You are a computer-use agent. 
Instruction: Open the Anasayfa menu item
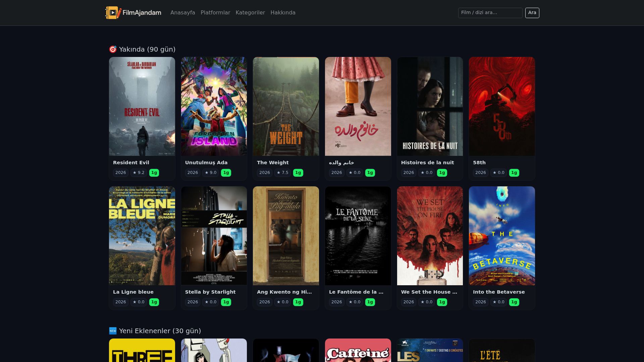tap(183, 13)
